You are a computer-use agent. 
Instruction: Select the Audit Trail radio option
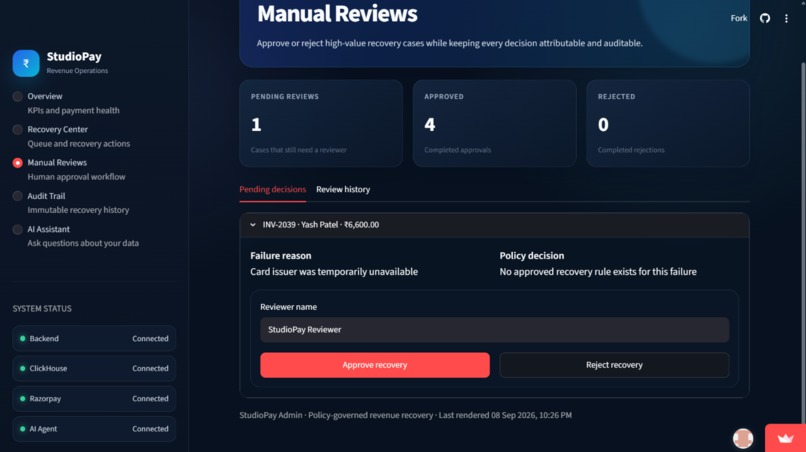[x=17, y=196]
